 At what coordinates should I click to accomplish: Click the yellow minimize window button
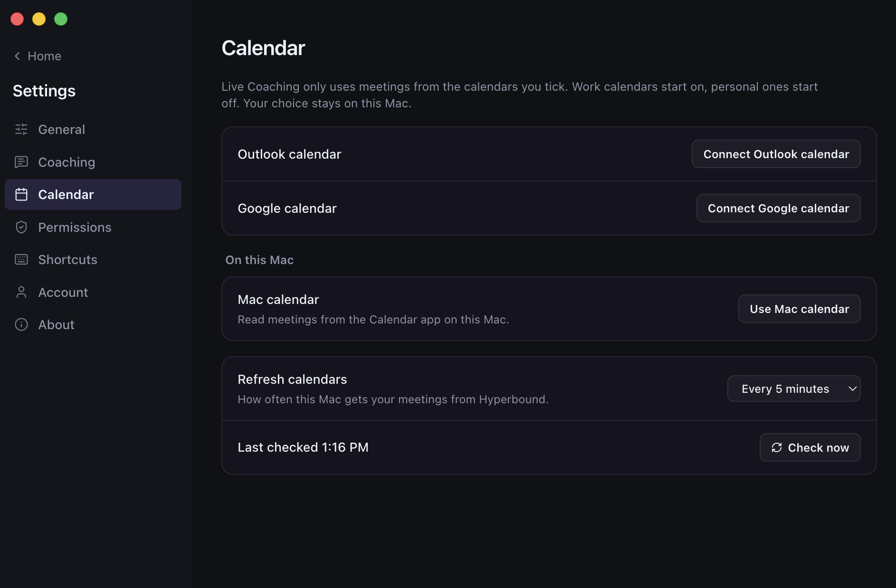(39, 19)
